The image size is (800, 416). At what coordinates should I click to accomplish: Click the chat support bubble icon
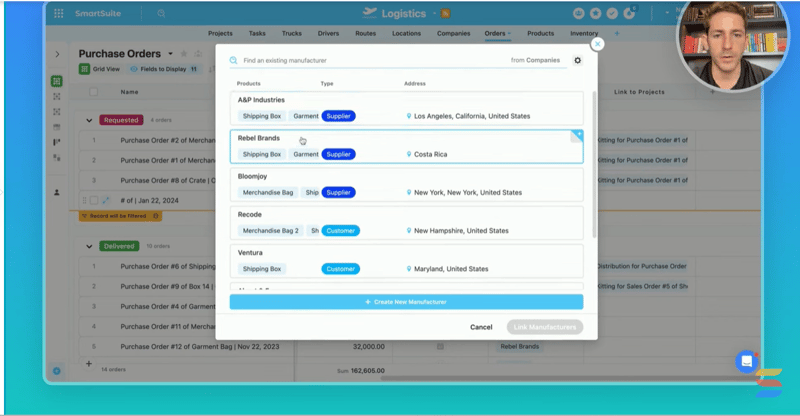(x=746, y=362)
